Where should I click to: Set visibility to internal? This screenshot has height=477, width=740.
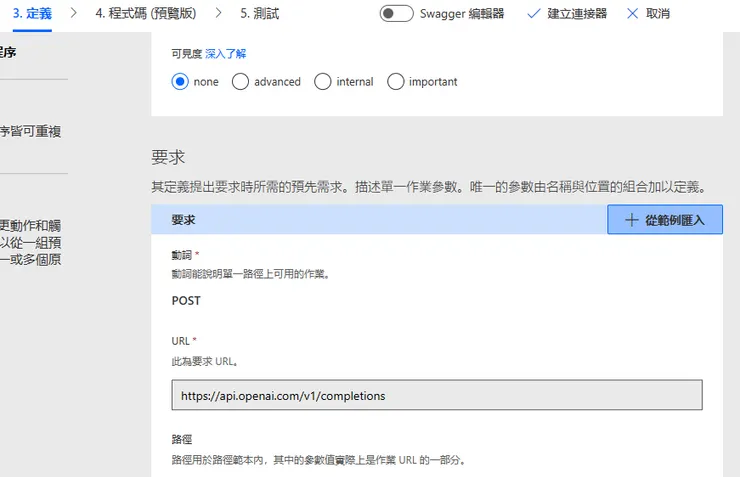pos(322,82)
